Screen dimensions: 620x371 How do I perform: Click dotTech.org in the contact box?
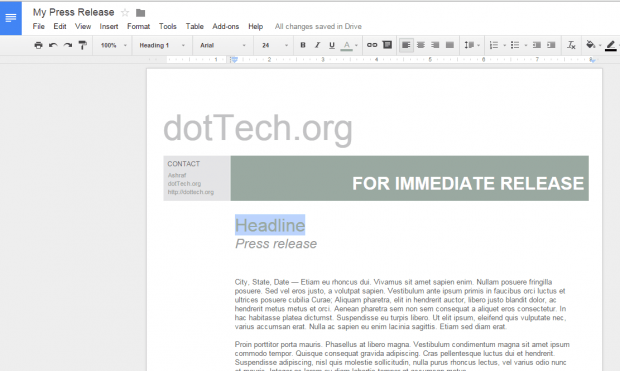pos(184,184)
